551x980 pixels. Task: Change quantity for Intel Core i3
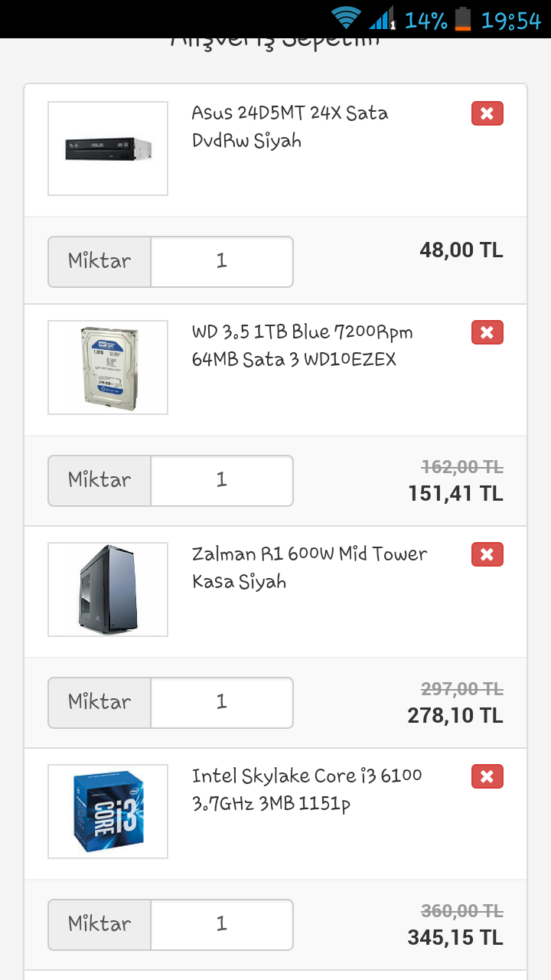(x=222, y=925)
